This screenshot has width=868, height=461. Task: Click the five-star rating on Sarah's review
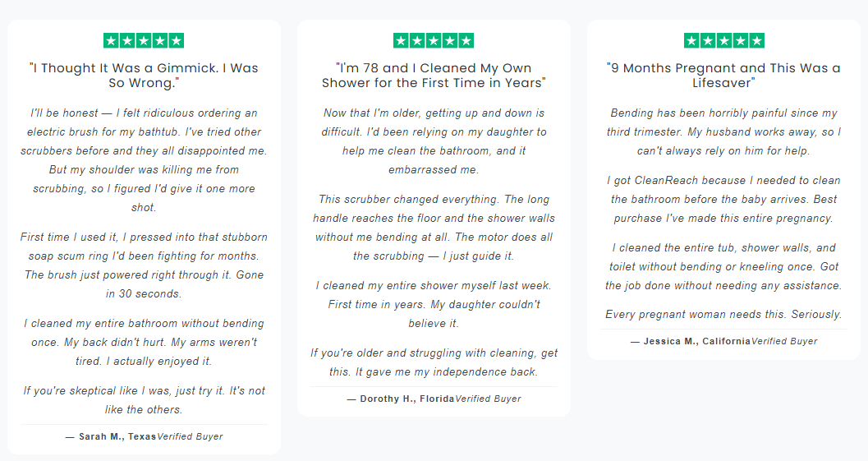pos(144,40)
